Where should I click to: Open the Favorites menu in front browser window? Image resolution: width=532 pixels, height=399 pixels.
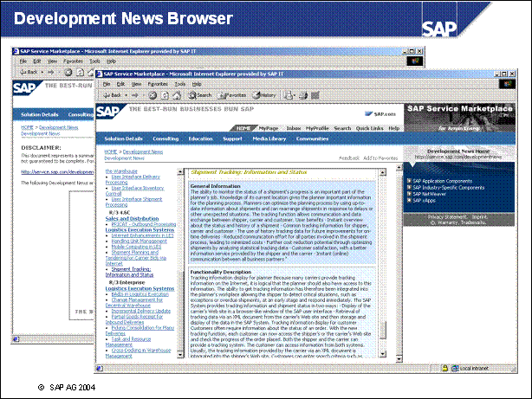pyautogui.click(x=157, y=84)
